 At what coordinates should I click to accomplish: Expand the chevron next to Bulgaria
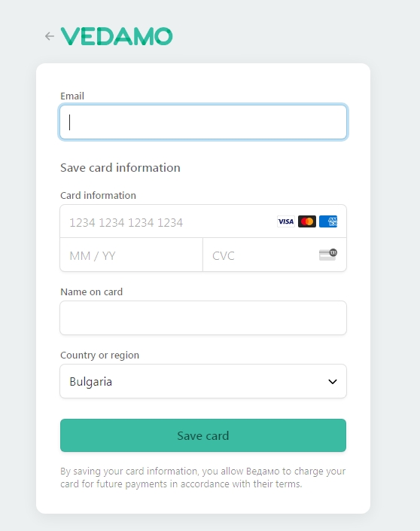point(333,382)
